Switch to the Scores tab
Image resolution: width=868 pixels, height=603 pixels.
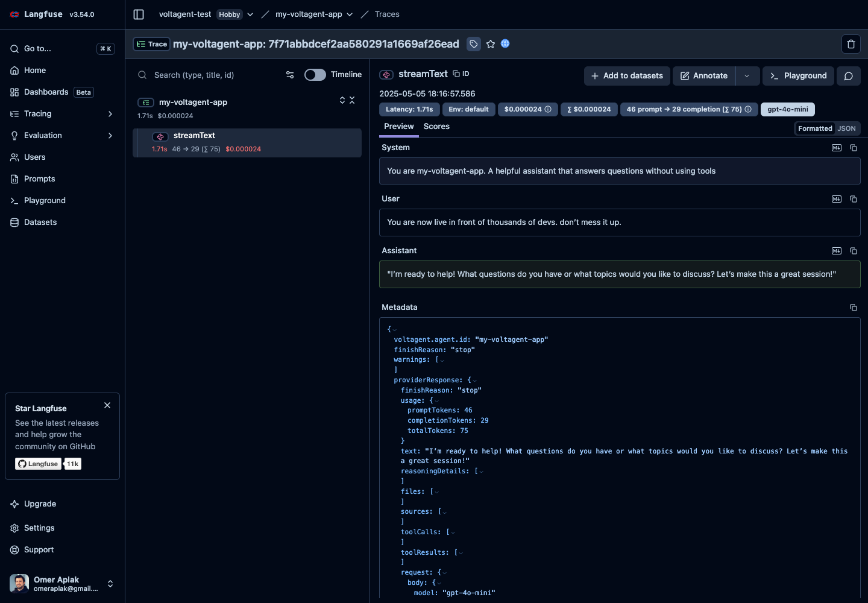[436, 127]
